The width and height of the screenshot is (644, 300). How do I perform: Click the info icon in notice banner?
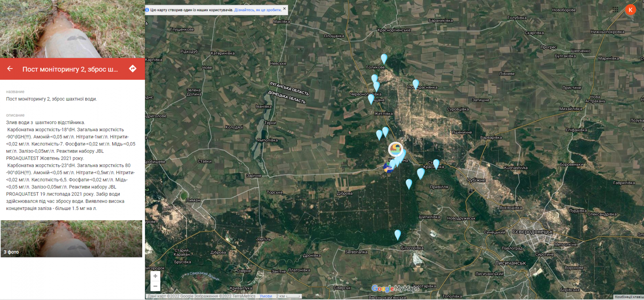(x=147, y=10)
